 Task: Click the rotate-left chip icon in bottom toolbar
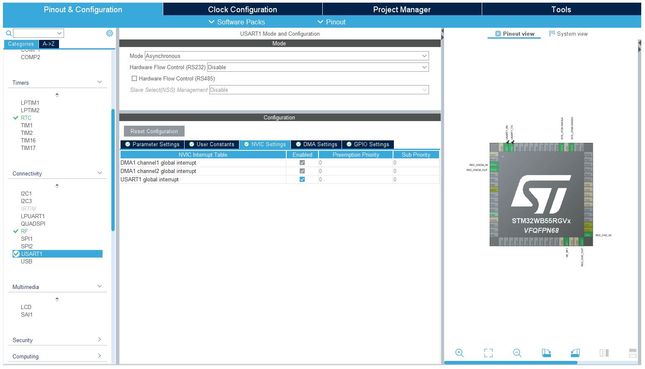pyautogui.click(x=546, y=353)
